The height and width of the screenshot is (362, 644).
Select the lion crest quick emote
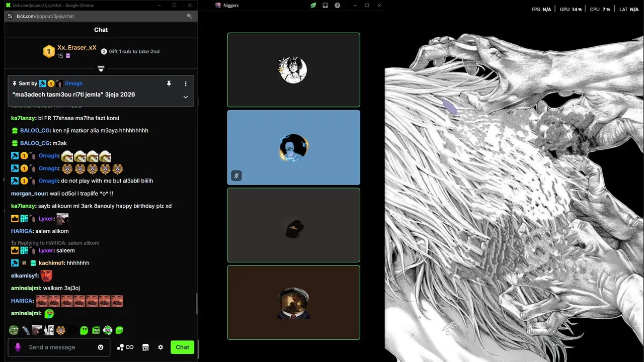[x=61, y=330]
